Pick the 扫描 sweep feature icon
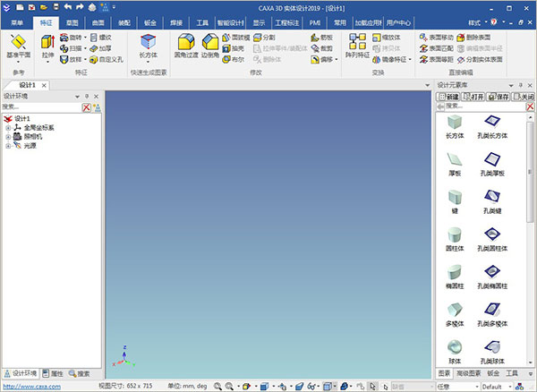 [x=64, y=48]
